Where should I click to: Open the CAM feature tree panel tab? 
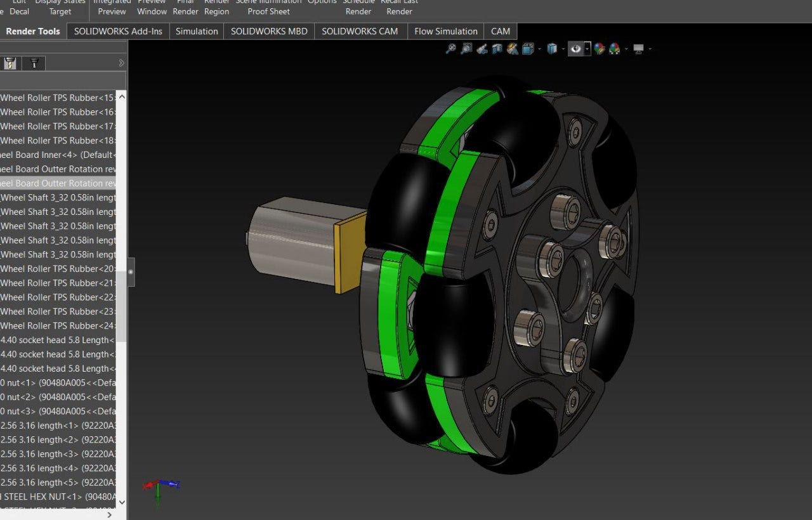[x=10, y=63]
